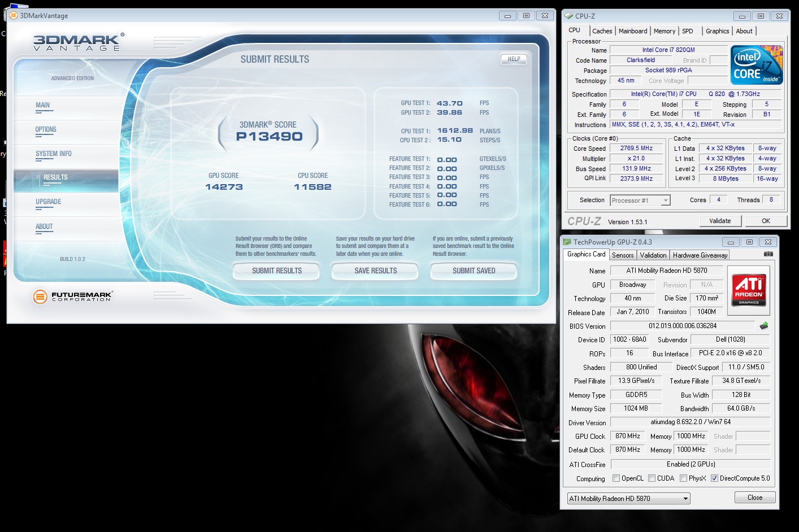Toggle the DirectCompute 5.0 checkbox
Screen dimensions: 799x532
(714, 478)
